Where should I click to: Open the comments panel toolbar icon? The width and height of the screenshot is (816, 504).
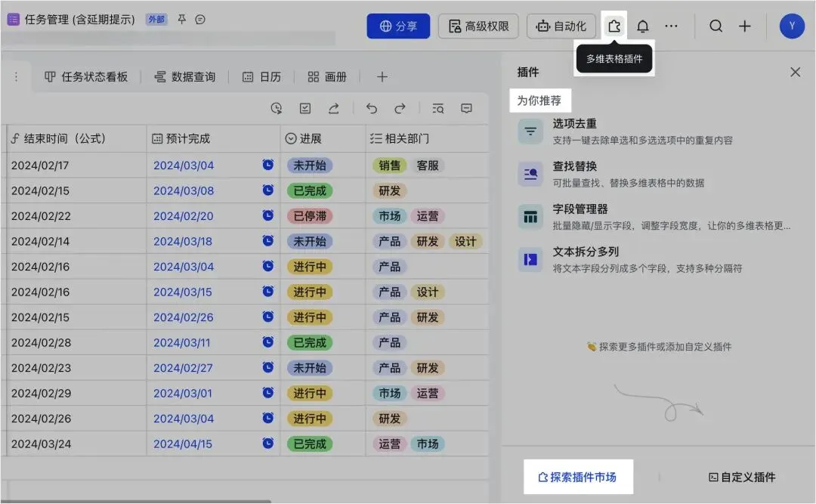pos(466,108)
